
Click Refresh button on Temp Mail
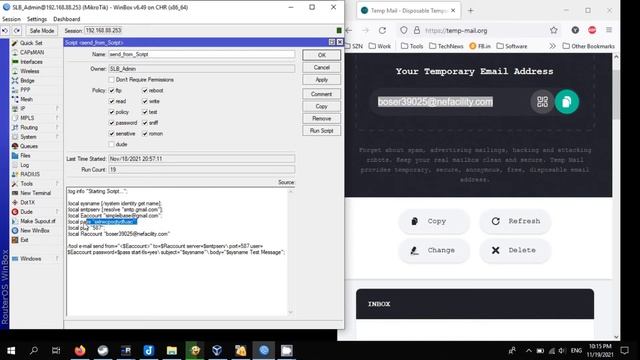[516, 221]
